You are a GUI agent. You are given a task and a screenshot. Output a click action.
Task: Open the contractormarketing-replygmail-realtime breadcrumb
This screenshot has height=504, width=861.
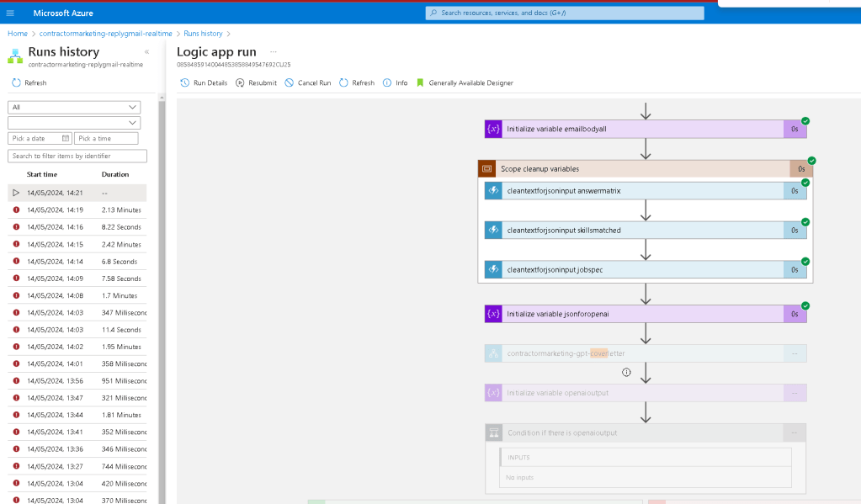click(x=105, y=34)
